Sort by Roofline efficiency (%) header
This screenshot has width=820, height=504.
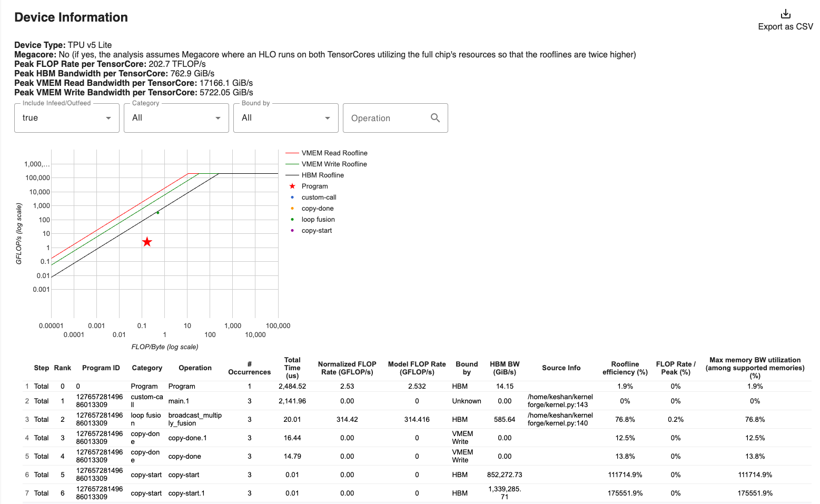pyautogui.click(x=625, y=368)
